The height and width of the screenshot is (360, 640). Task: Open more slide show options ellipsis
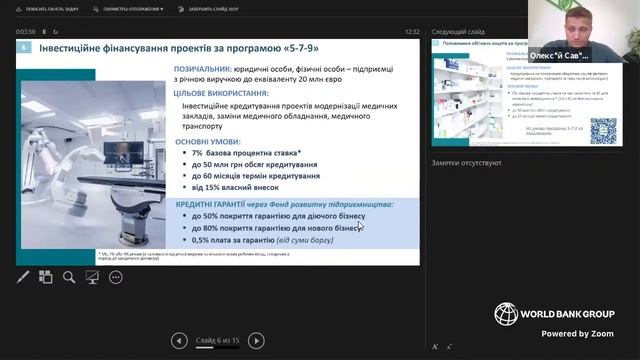click(x=116, y=277)
